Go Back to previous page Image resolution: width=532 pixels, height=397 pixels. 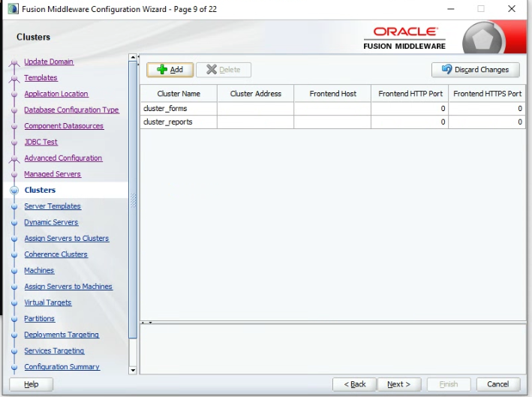click(355, 384)
